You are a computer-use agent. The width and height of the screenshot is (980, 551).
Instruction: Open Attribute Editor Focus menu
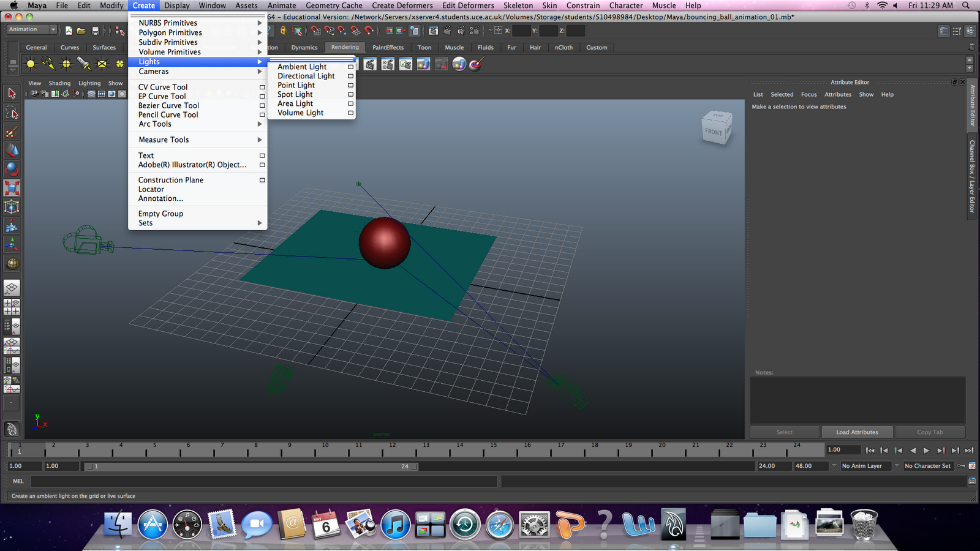click(809, 94)
